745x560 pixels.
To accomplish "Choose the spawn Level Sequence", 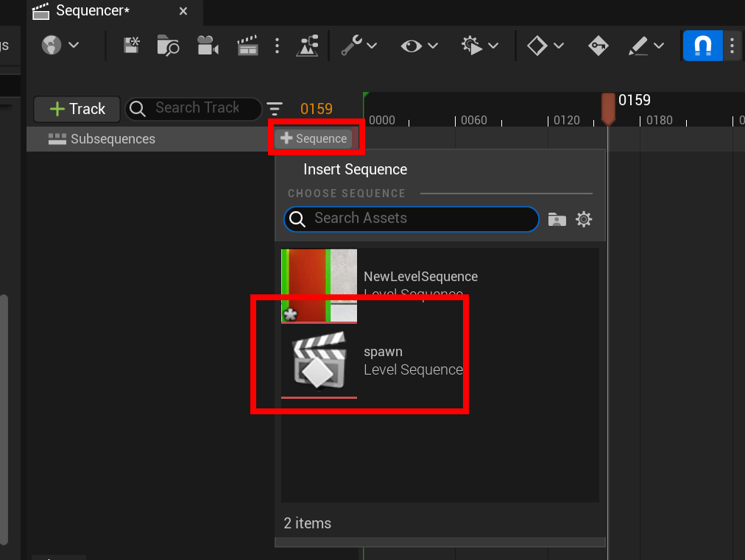I will click(x=372, y=361).
